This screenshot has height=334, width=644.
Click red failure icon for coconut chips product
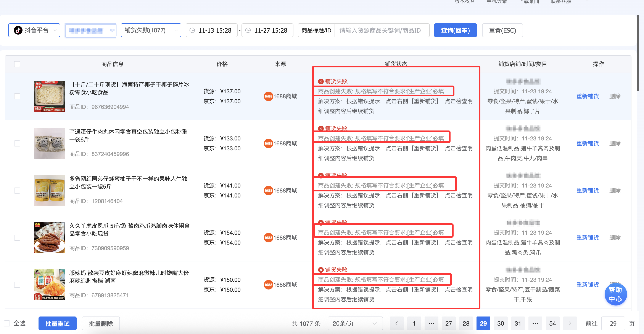tap(321, 81)
